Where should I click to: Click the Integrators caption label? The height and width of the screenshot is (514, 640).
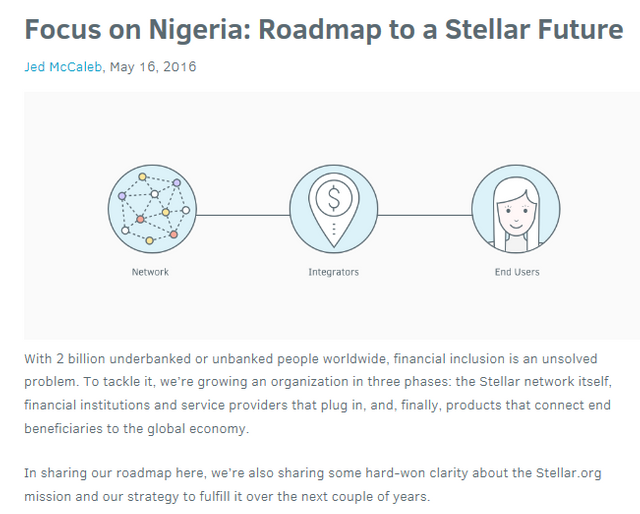point(333,272)
